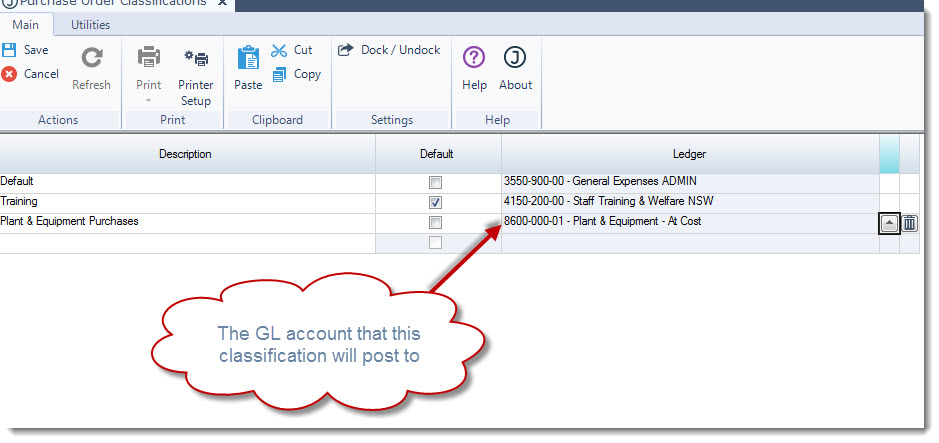The width and height of the screenshot is (939, 443).
Task: Open Printer Setup
Action: (x=196, y=77)
